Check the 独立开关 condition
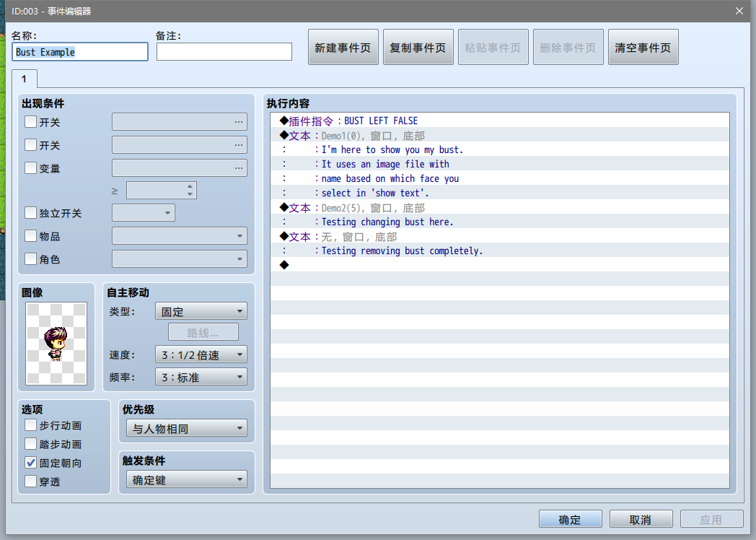 [30, 213]
